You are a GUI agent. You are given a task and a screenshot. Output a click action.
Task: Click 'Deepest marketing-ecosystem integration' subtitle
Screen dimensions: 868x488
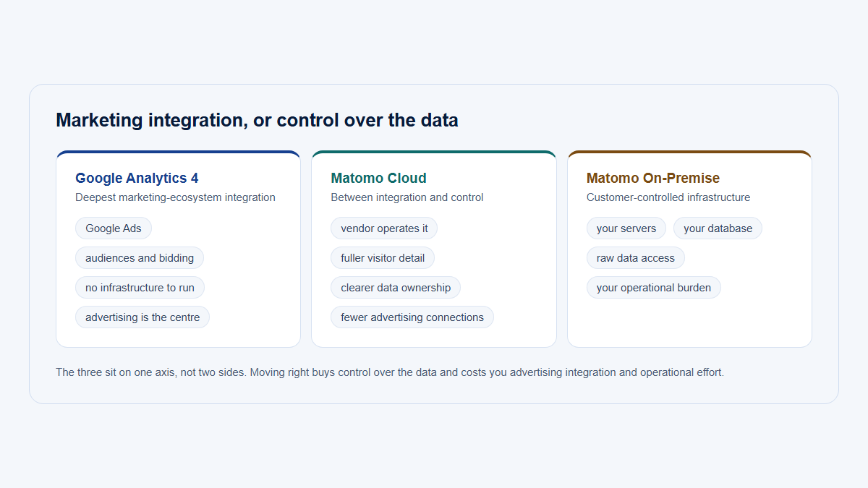point(175,197)
